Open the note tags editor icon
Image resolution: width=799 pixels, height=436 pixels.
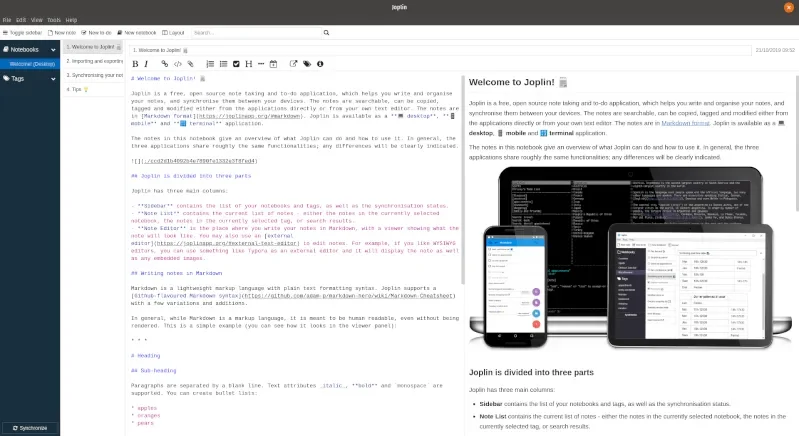click(x=307, y=64)
